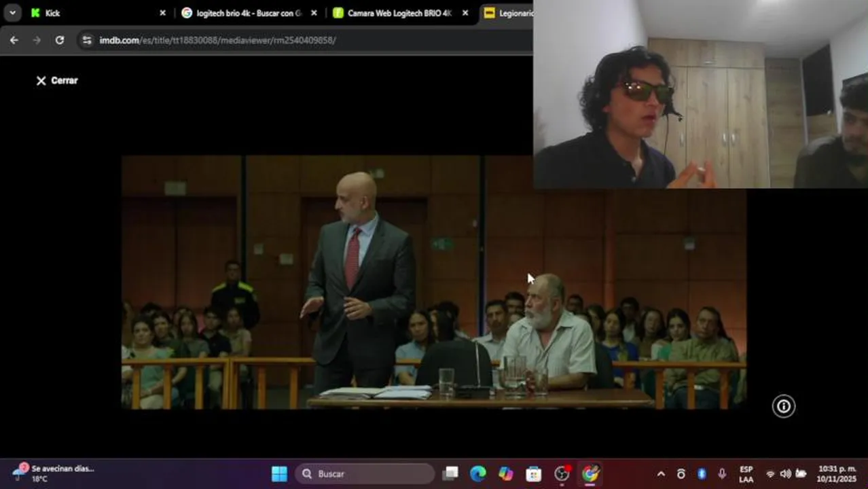Open the Bluetooth tray icon
868x489 pixels.
[x=702, y=474]
